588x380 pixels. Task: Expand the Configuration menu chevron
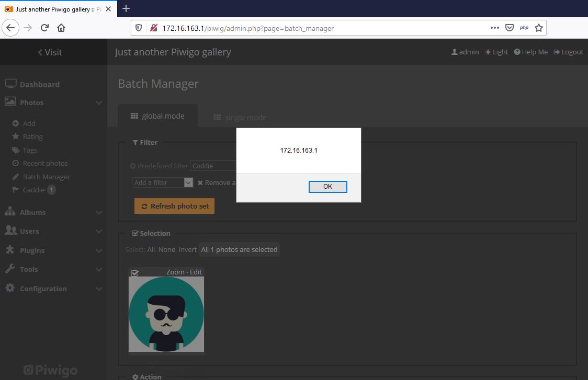[99, 289]
